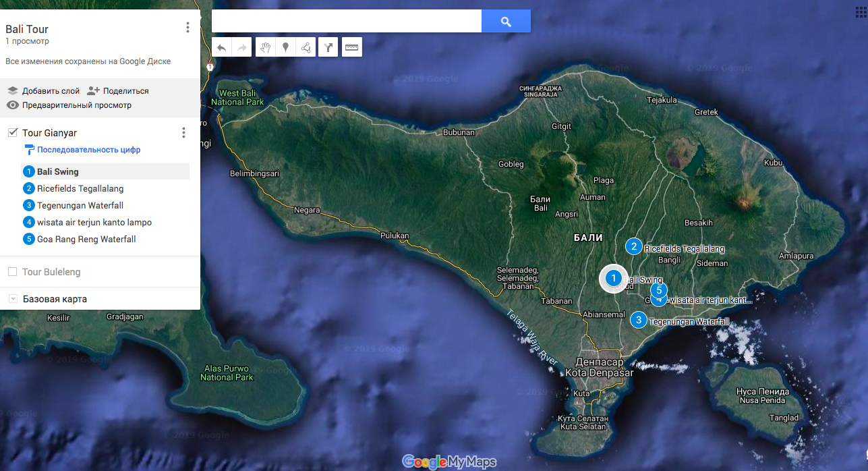Screen dimensions: 868x471
Task: Select Goa Rang Reng Waterfall list item
Action: coord(86,239)
